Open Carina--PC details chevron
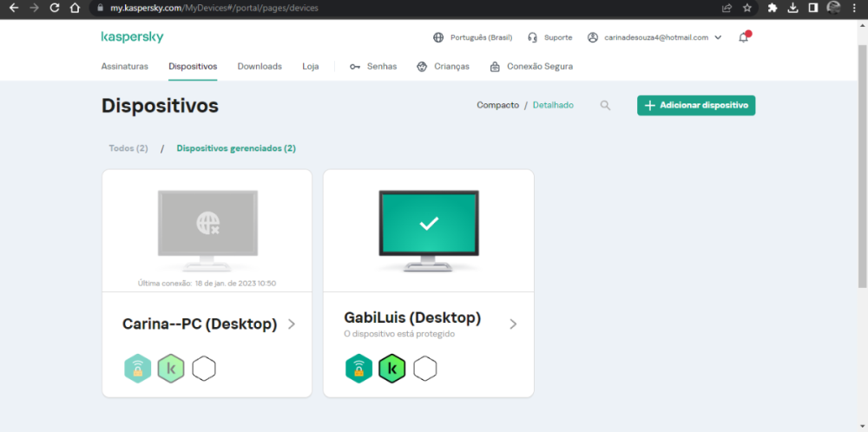Viewport: 868px width, 432px height. point(292,324)
